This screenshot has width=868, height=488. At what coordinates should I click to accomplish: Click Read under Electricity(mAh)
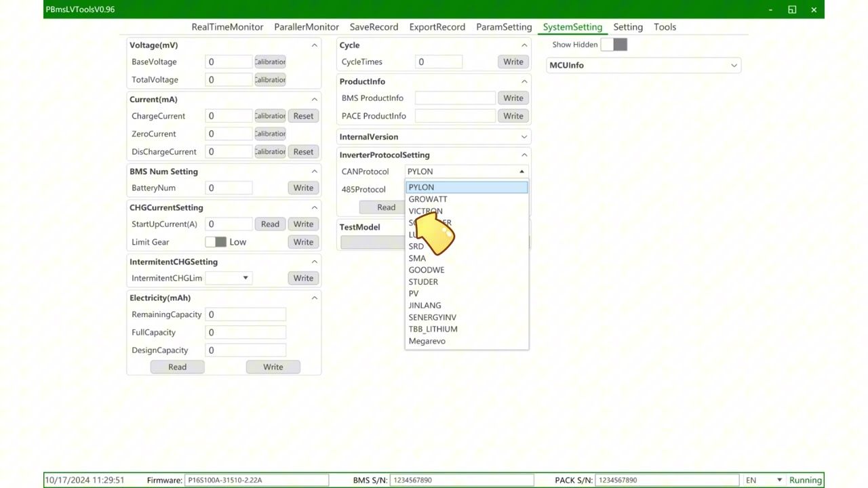[178, 367]
